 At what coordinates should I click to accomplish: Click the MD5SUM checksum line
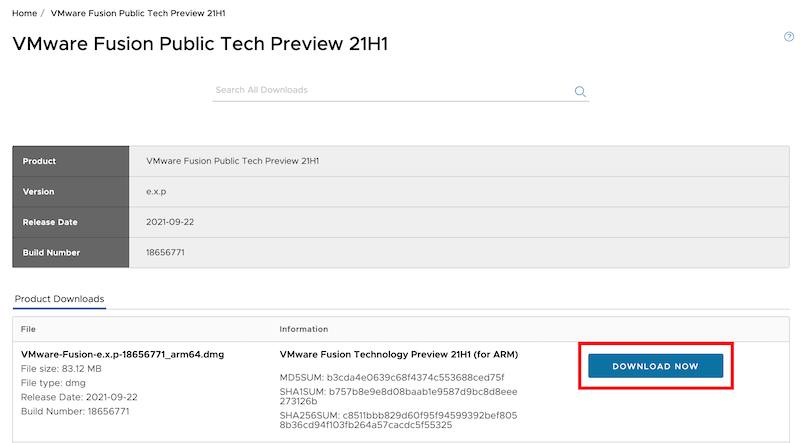tap(392, 378)
